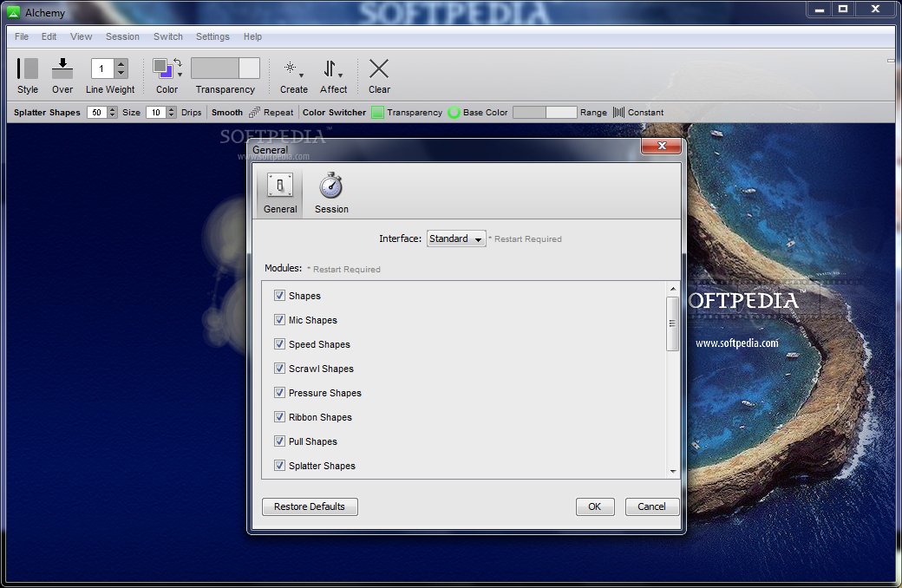Click the Constant bars icon
Viewport: 902px width, 588px height.
pos(618,112)
